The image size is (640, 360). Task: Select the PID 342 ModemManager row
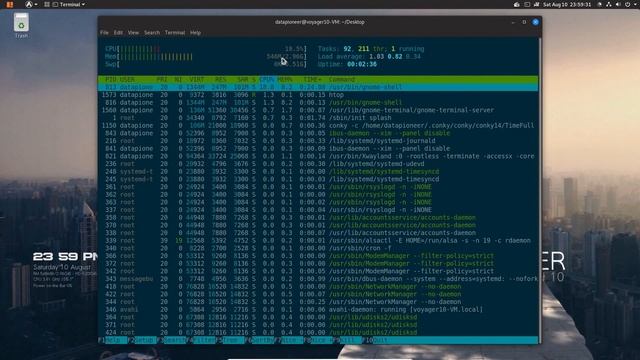tap(318, 271)
